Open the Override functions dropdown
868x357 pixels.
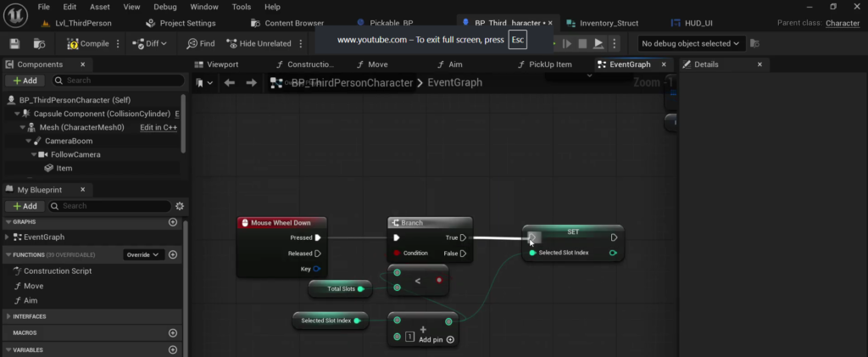142,254
